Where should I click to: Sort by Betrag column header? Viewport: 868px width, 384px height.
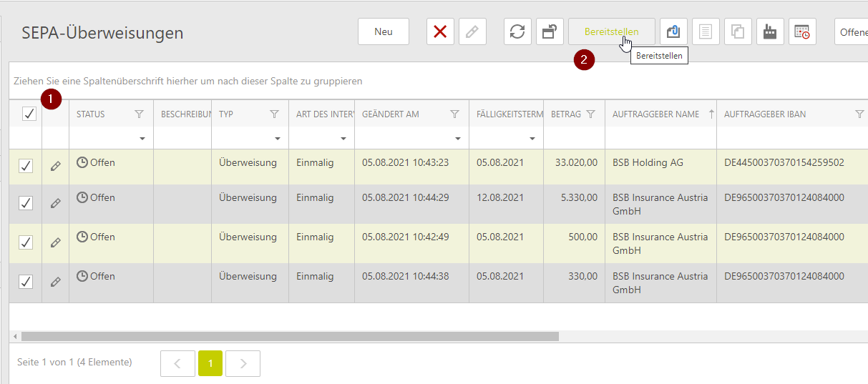(x=565, y=114)
